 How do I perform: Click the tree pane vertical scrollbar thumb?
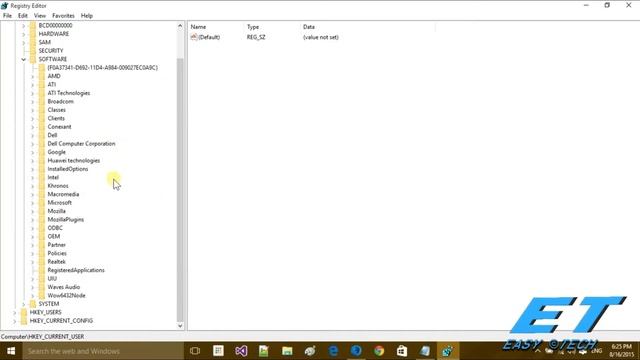pyautogui.click(x=180, y=190)
